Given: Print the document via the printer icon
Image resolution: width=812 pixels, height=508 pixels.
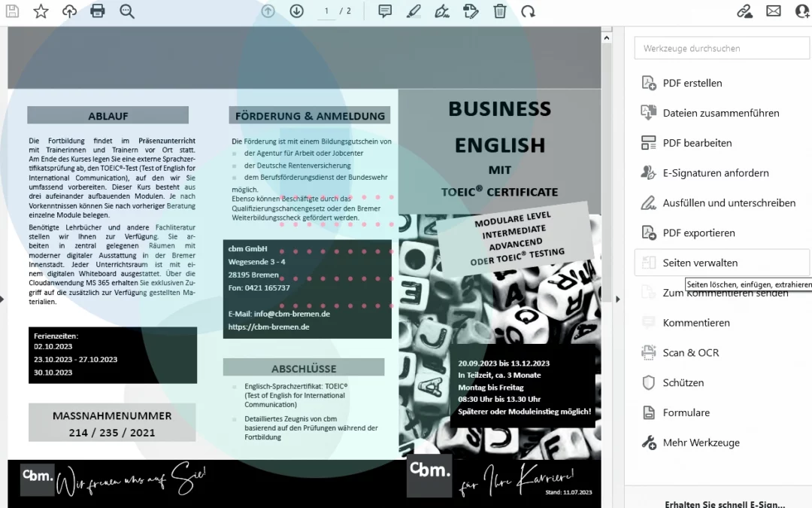Looking at the screenshot, I should (x=97, y=11).
